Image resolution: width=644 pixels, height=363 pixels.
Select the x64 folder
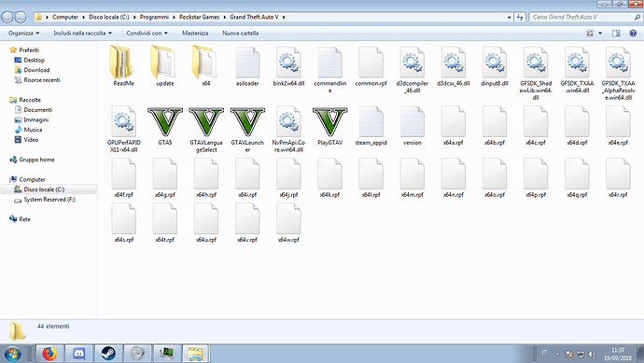coord(205,65)
